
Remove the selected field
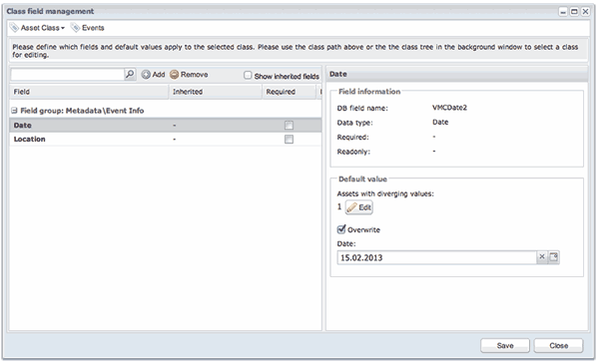tap(189, 75)
